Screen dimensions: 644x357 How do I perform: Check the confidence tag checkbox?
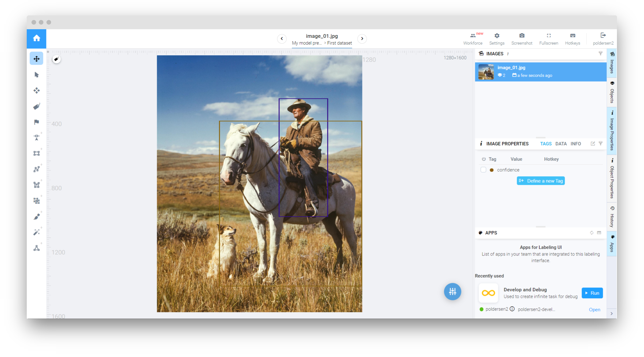(483, 170)
